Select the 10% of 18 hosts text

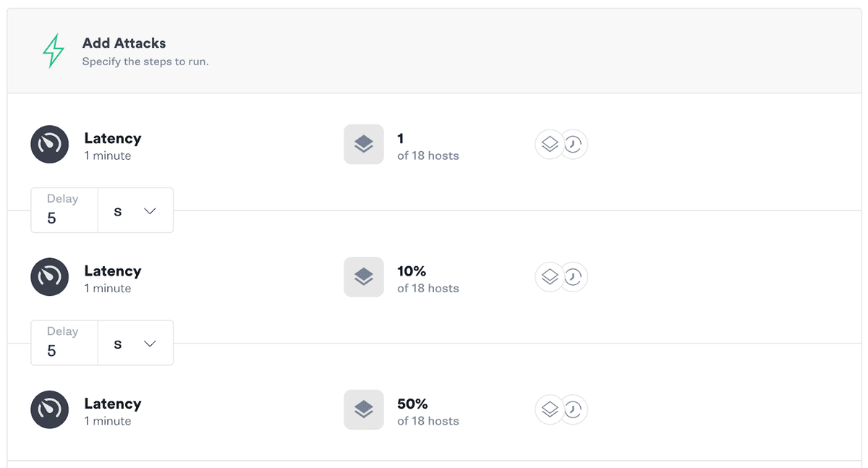coord(428,278)
